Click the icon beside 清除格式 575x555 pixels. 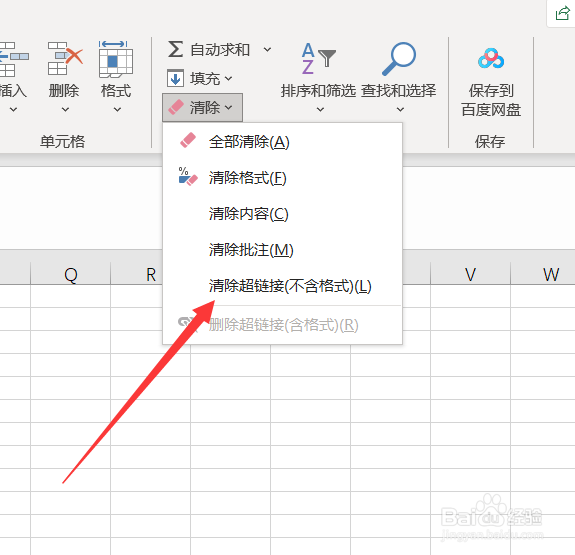coord(188,176)
